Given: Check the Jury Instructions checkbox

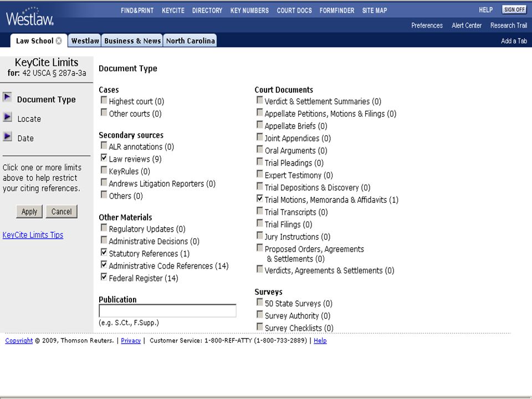Looking at the screenshot, I should pos(259,235).
